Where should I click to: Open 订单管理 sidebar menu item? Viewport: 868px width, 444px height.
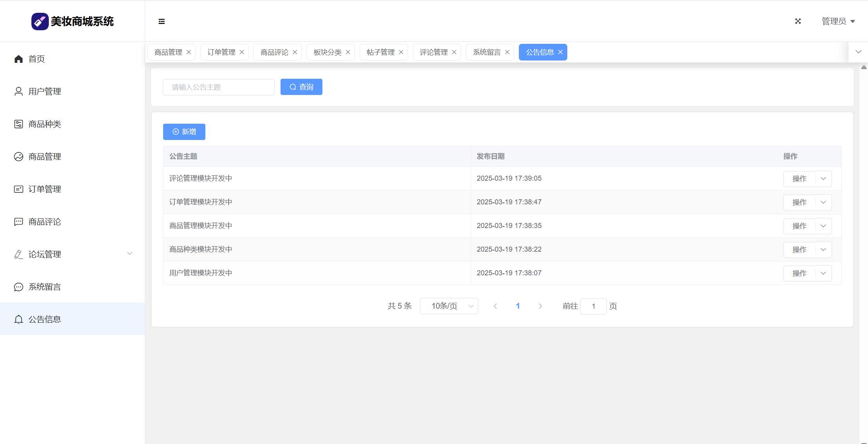(45, 189)
